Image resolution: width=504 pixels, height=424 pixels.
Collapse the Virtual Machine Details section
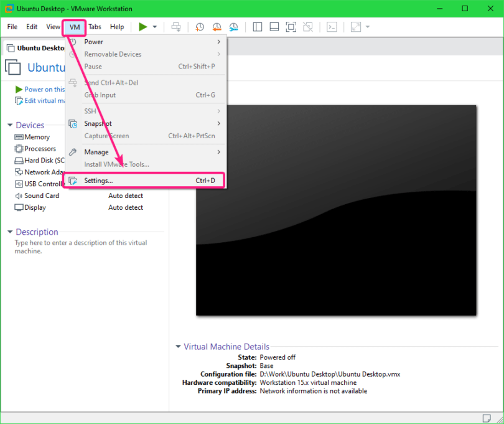pyautogui.click(x=178, y=346)
